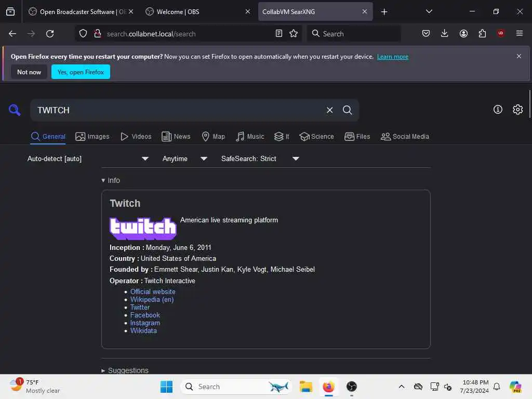Toggle reader view in address bar
Screen dimensions: 532x399
pyautogui.click(x=279, y=34)
